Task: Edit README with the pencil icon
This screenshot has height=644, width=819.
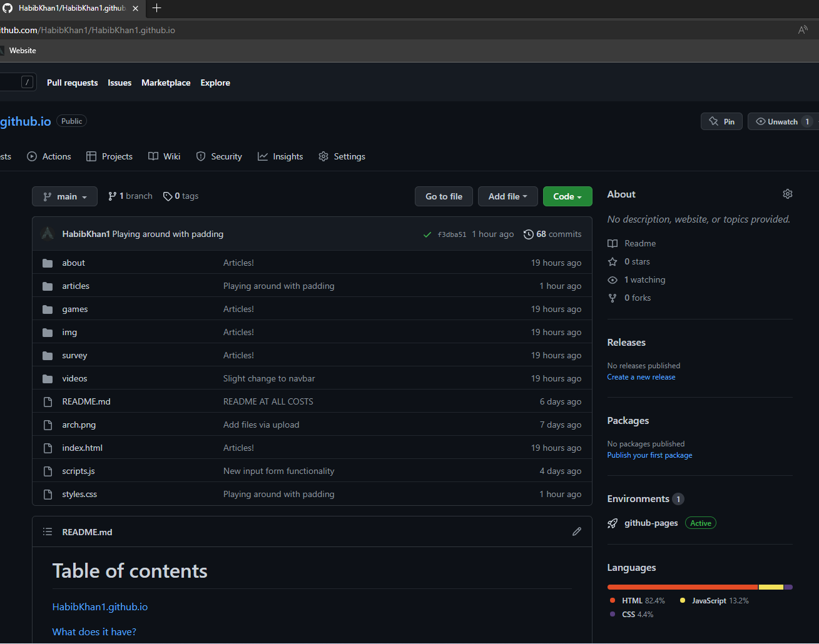Action: pyautogui.click(x=577, y=531)
